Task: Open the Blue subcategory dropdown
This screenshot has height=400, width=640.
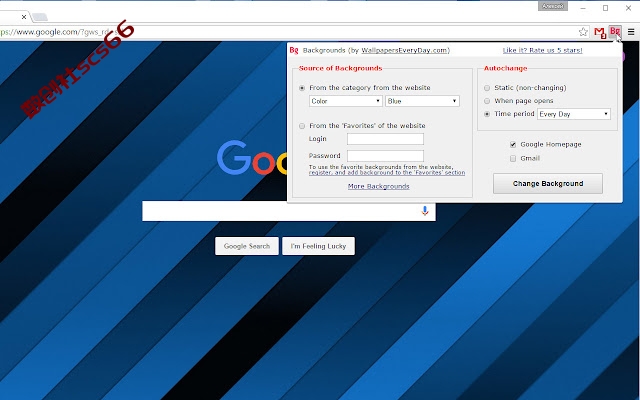Action: pos(422,101)
